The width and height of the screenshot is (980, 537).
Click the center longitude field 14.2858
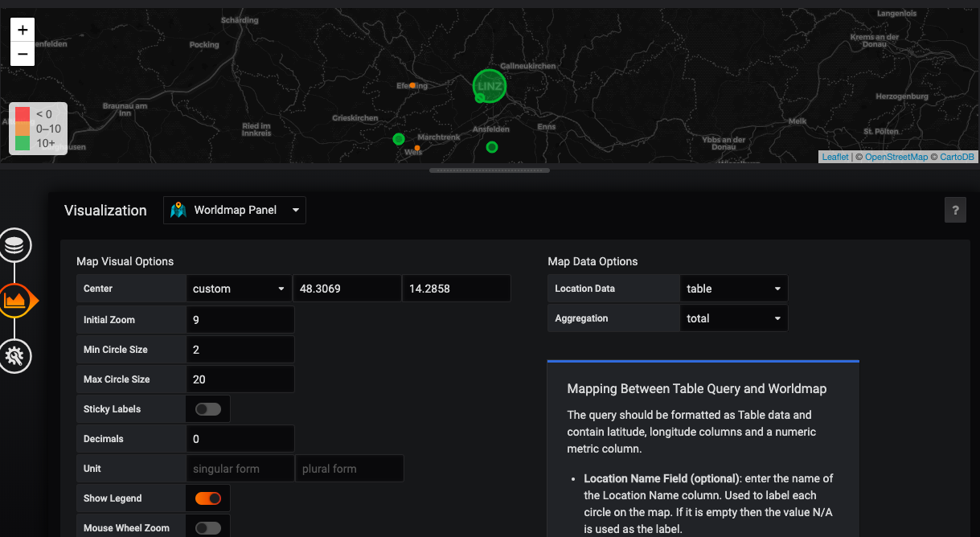457,289
